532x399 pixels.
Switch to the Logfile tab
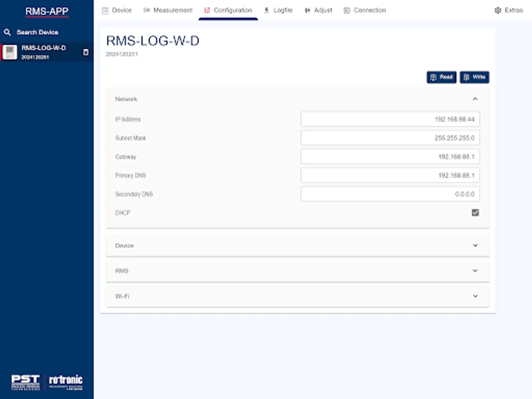[x=278, y=10]
